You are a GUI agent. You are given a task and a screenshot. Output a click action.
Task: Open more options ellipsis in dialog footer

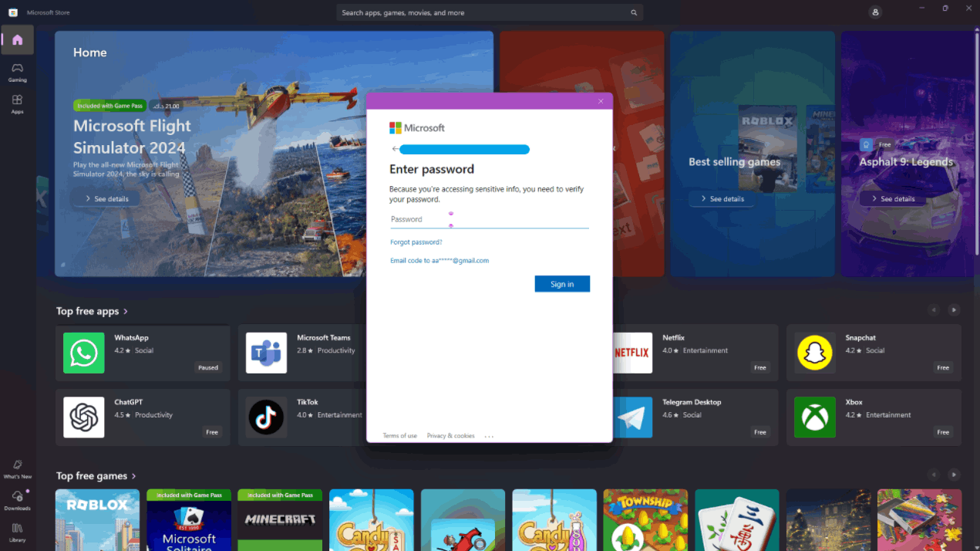(x=489, y=436)
